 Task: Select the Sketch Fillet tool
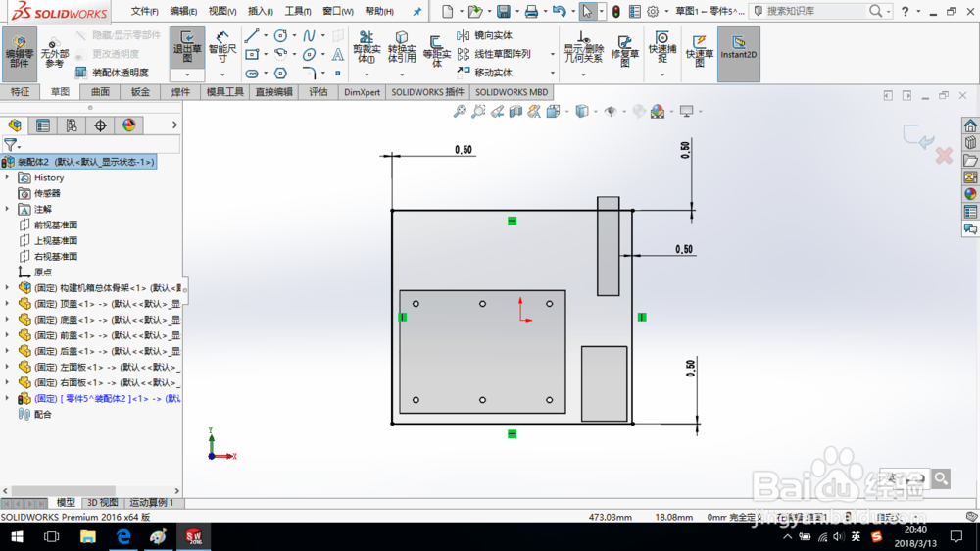(309, 74)
